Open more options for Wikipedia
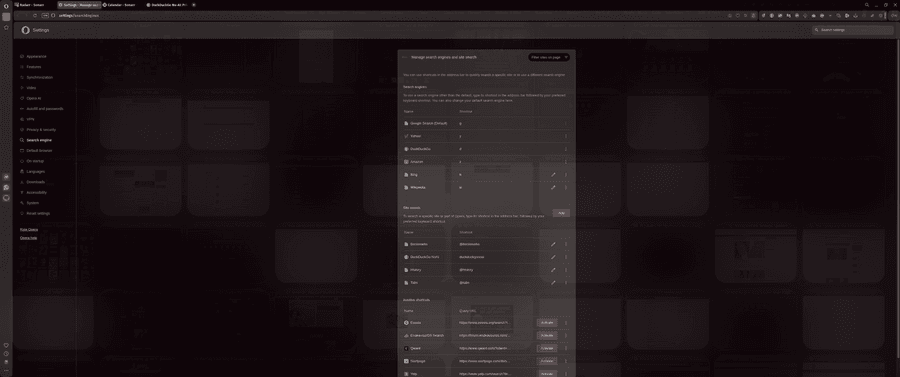Image resolution: width=900 pixels, height=377 pixels. click(x=566, y=188)
